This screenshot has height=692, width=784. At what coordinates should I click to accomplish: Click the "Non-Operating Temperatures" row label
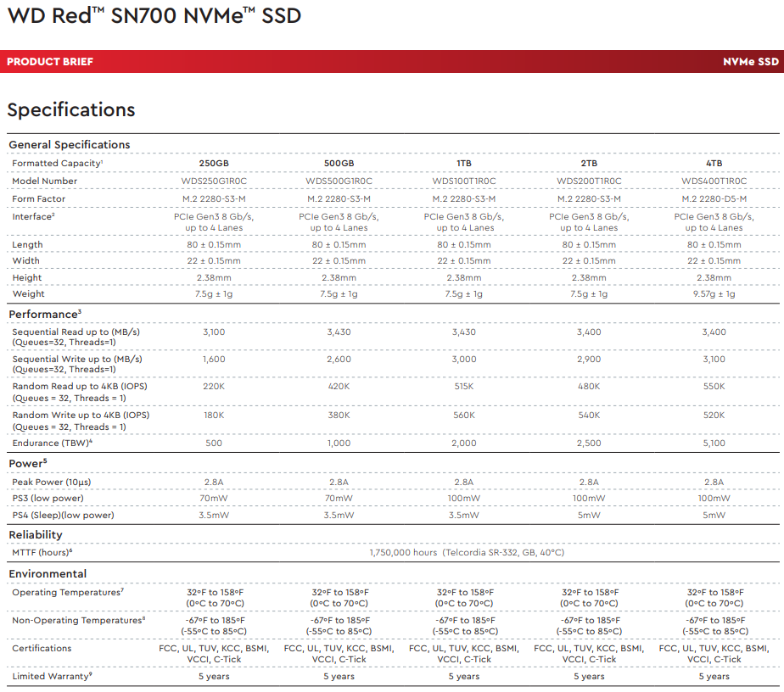pyautogui.click(x=79, y=620)
